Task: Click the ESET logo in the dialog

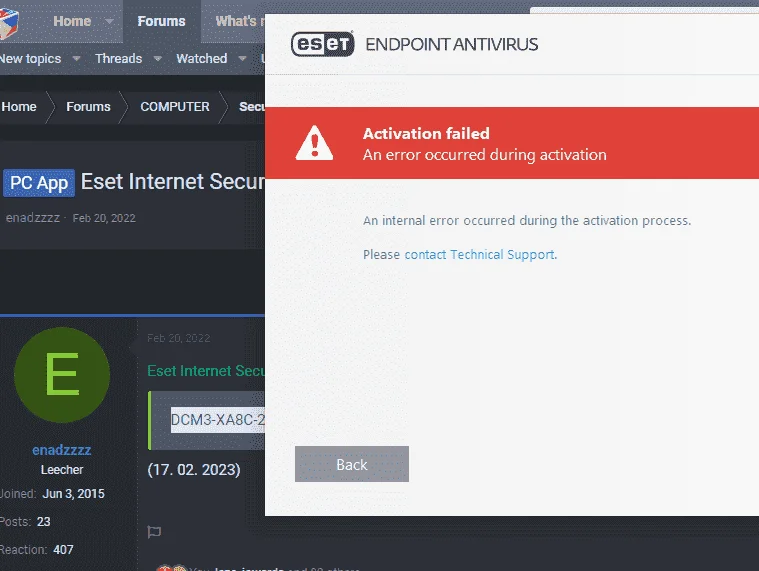Action: pyautogui.click(x=322, y=44)
